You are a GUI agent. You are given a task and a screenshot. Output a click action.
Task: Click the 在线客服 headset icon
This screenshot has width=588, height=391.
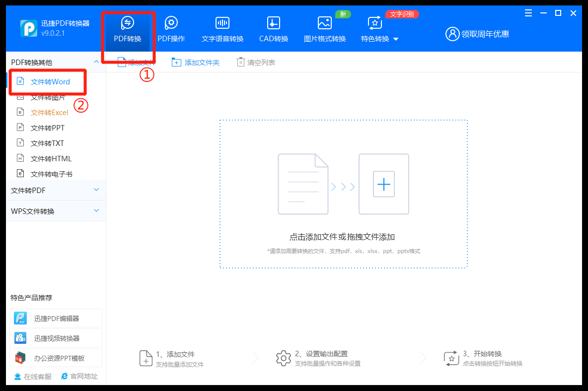click(x=17, y=377)
